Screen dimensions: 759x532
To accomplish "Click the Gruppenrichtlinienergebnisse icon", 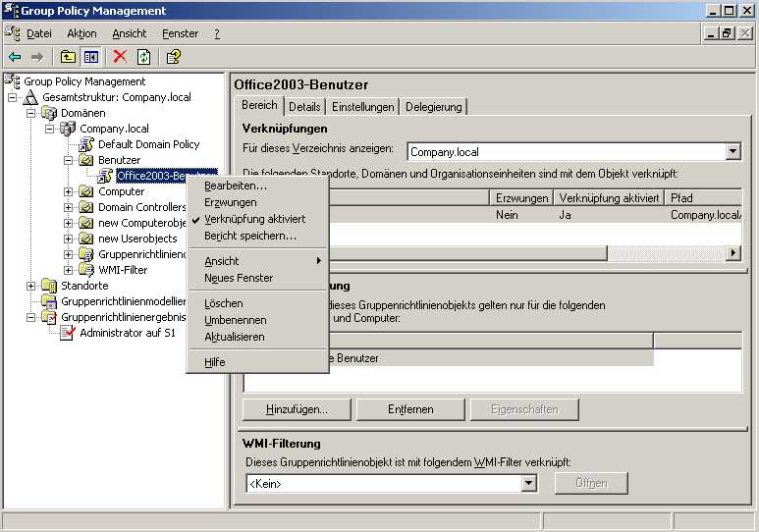I will tap(49, 317).
